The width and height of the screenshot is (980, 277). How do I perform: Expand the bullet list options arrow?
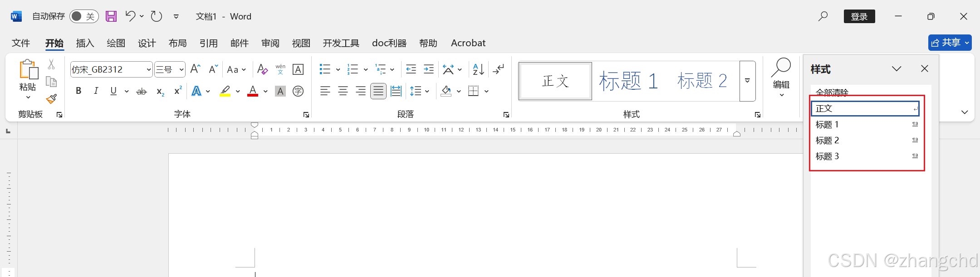[x=338, y=69]
